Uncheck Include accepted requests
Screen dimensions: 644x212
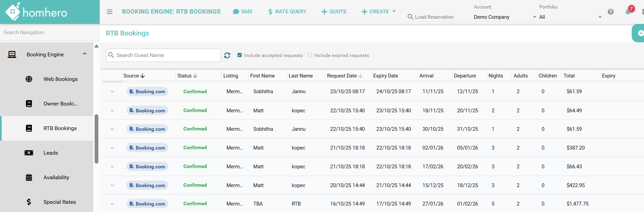pyautogui.click(x=240, y=55)
